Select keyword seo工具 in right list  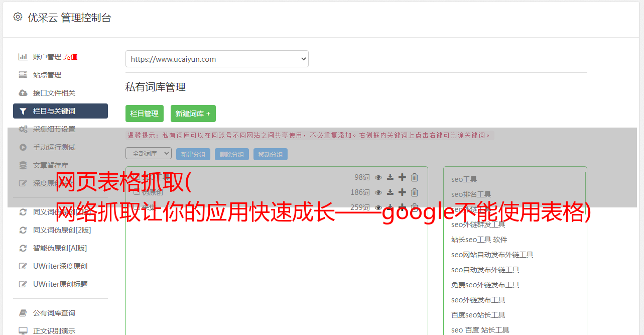point(464,179)
